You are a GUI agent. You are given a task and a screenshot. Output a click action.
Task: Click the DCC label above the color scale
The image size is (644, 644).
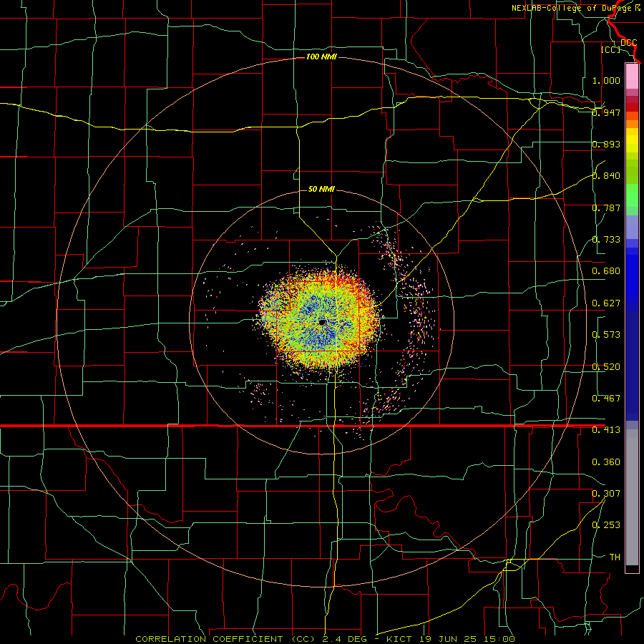pyautogui.click(x=628, y=43)
